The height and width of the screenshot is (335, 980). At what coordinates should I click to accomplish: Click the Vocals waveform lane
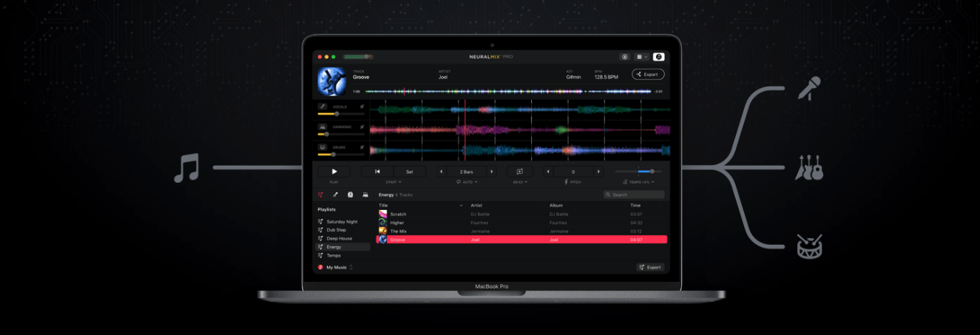(x=520, y=109)
